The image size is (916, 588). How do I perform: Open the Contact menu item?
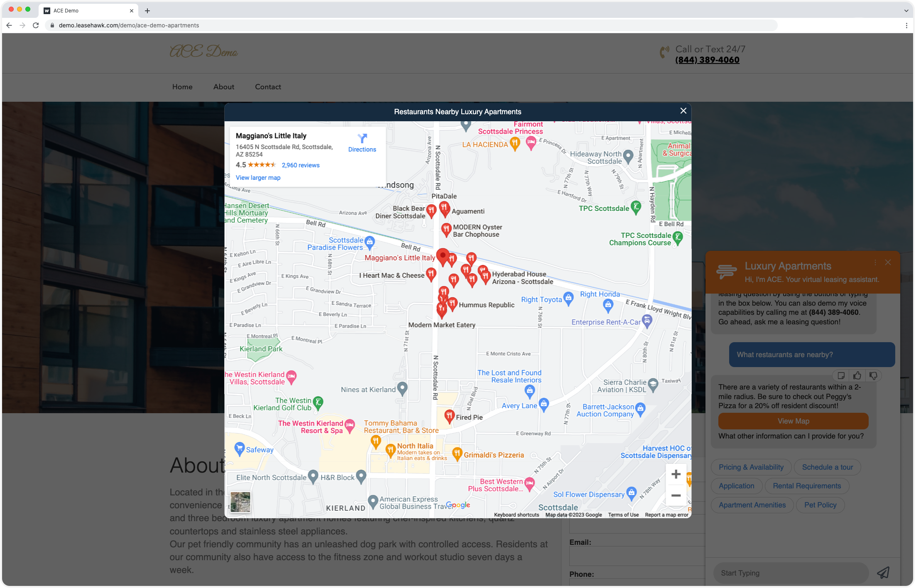(x=268, y=87)
